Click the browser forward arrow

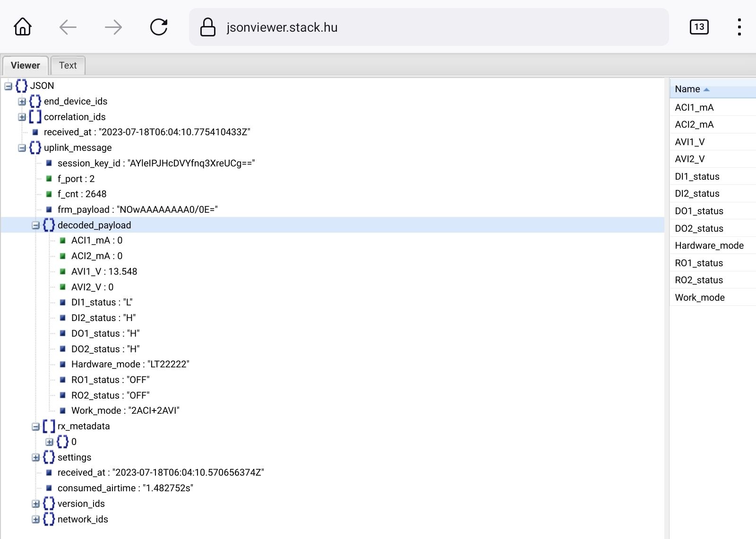(x=113, y=27)
